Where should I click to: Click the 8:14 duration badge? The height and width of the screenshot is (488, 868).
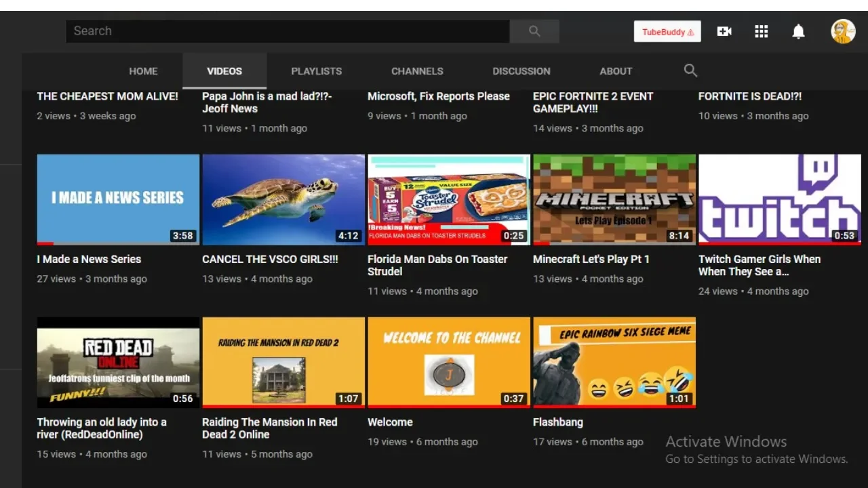[x=679, y=236]
